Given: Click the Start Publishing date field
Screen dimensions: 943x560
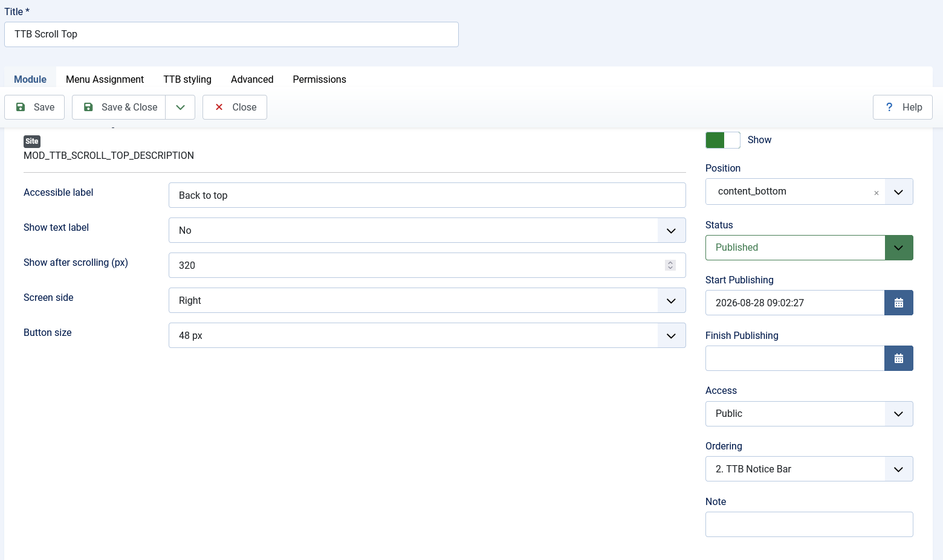Looking at the screenshot, I should coord(795,303).
